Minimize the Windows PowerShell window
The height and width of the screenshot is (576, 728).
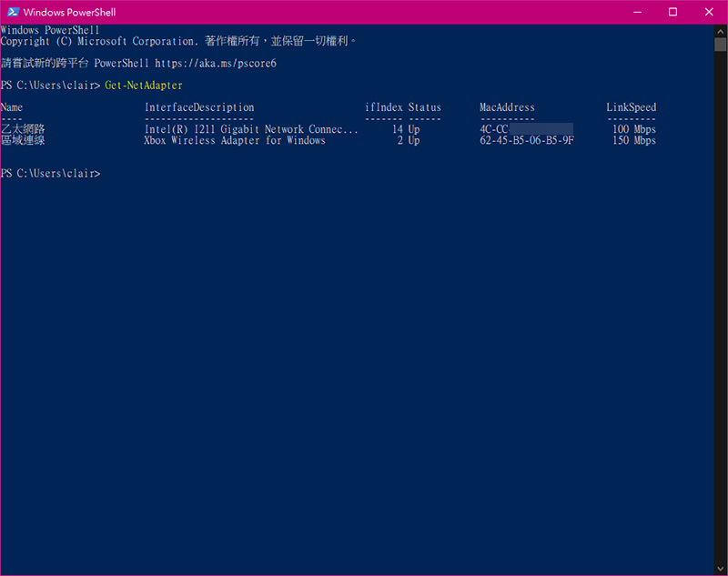pyautogui.click(x=637, y=12)
